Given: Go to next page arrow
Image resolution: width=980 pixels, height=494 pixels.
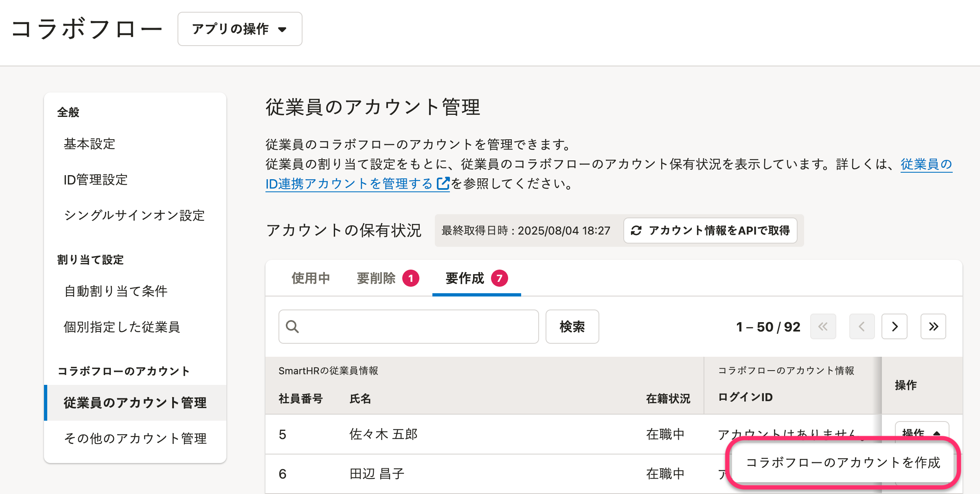Looking at the screenshot, I should (894, 326).
